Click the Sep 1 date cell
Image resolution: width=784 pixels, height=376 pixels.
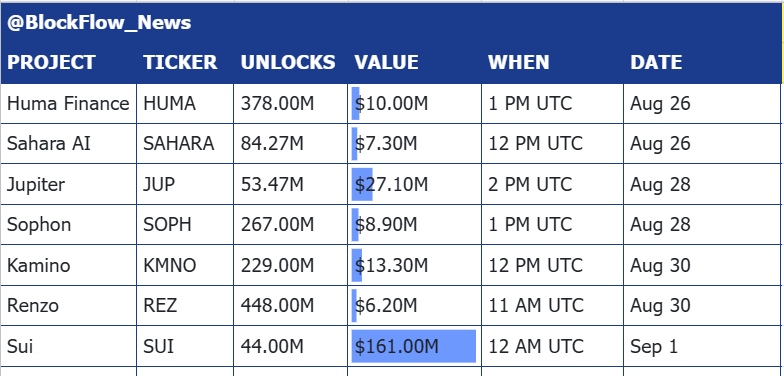(702, 346)
